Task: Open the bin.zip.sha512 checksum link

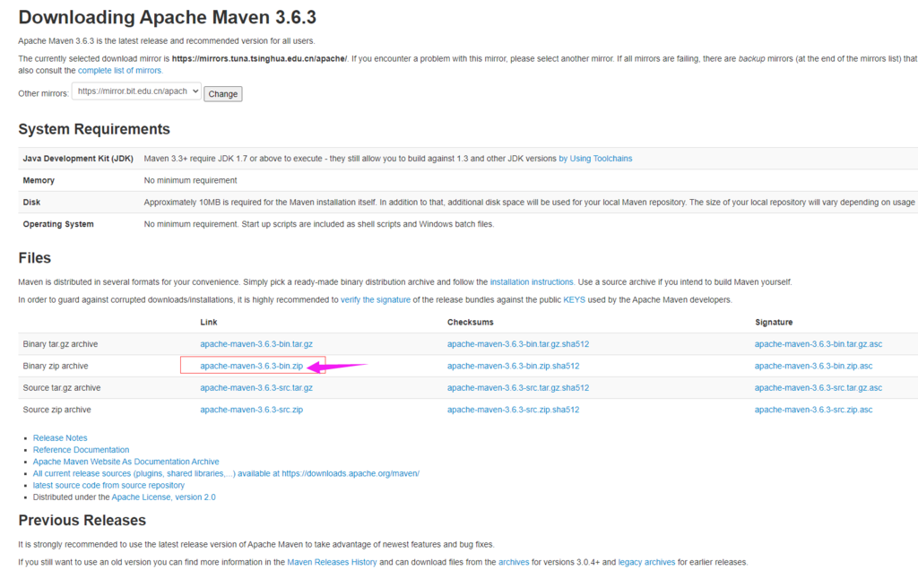Action: pyautogui.click(x=514, y=366)
